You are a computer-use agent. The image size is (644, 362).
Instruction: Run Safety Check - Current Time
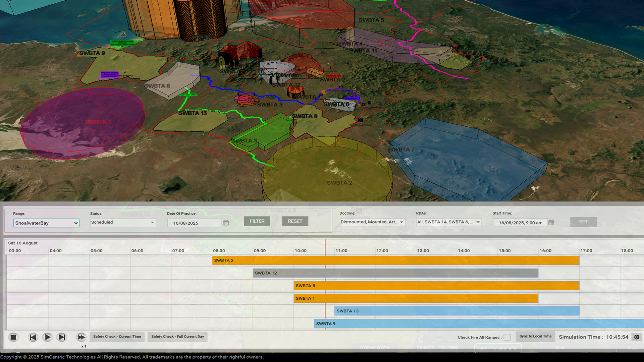click(117, 337)
